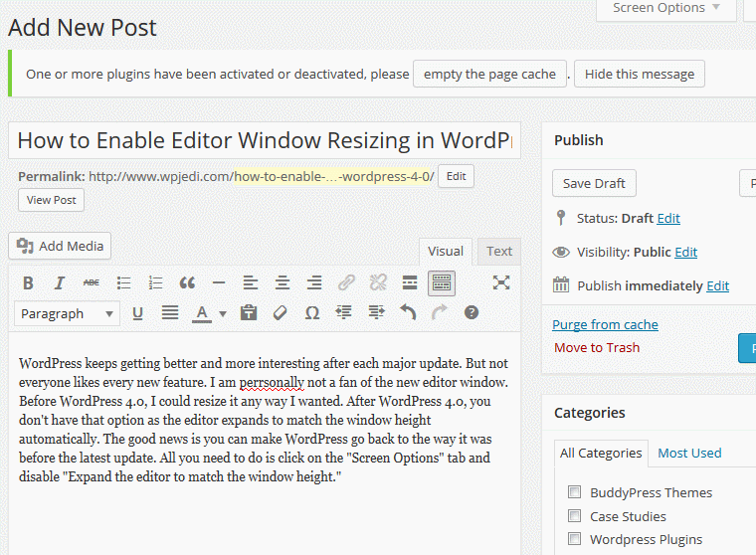The height and width of the screenshot is (555, 756).
Task: Click the permalink Edit button
Action: (457, 176)
